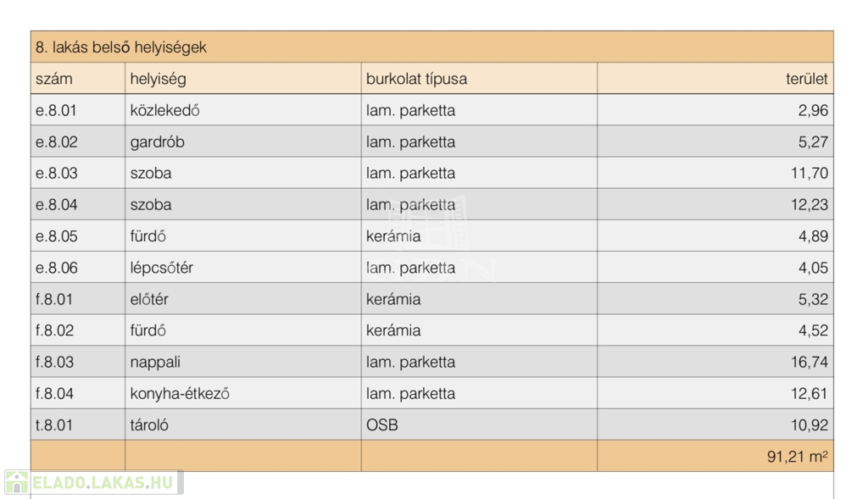Image resolution: width=868 pixels, height=499 pixels.
Task: Select the "szám" column header
Action: tap(54, 79)
